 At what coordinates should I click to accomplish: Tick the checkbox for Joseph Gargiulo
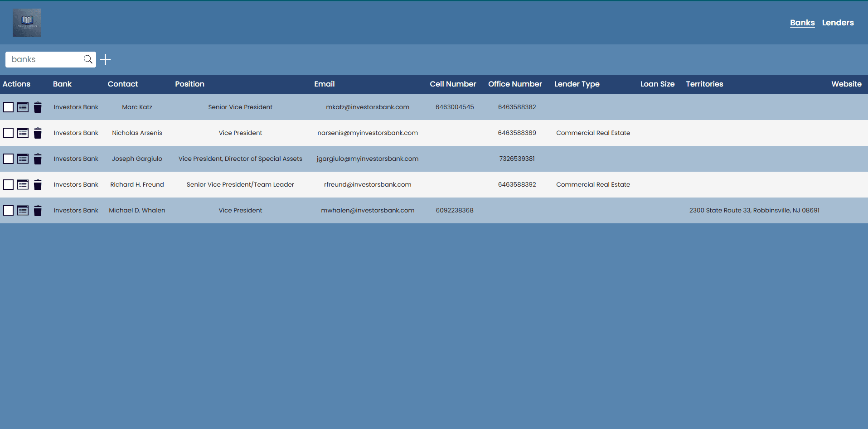(8, 159)
